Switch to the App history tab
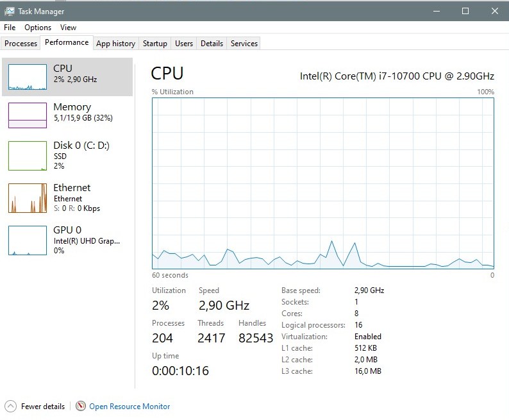509x420 pixels. (116, 44)
